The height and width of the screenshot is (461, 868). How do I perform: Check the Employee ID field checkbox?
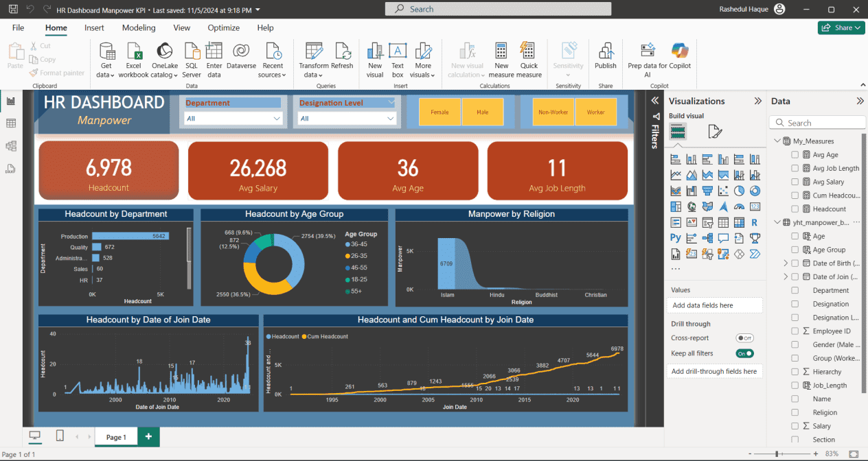tap(795, 331)
